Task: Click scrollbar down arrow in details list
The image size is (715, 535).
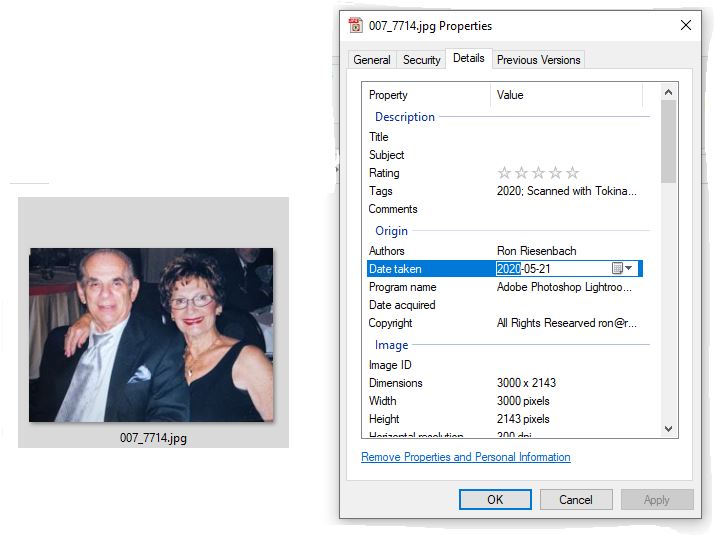Action: pos(668,429)
